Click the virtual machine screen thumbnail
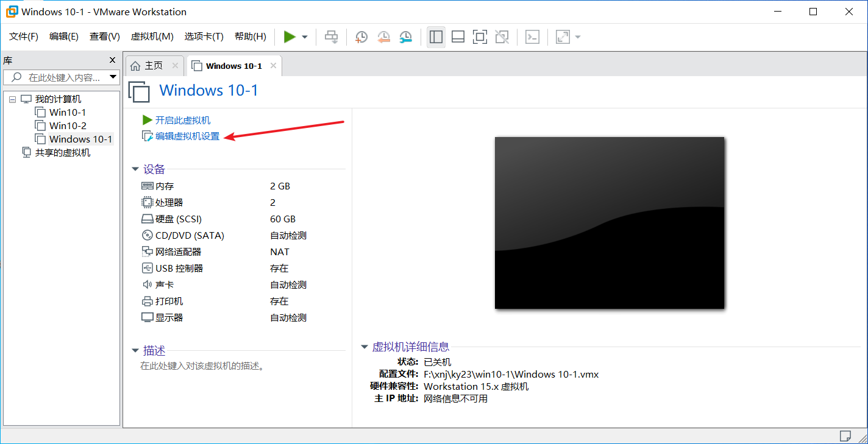Image resolution: width=868 pixels, height=444 pixels. (x=610, y=223)
